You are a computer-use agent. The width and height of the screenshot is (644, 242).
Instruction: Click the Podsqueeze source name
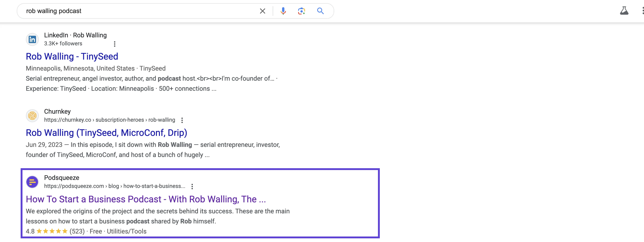click(x=61, y=178)
